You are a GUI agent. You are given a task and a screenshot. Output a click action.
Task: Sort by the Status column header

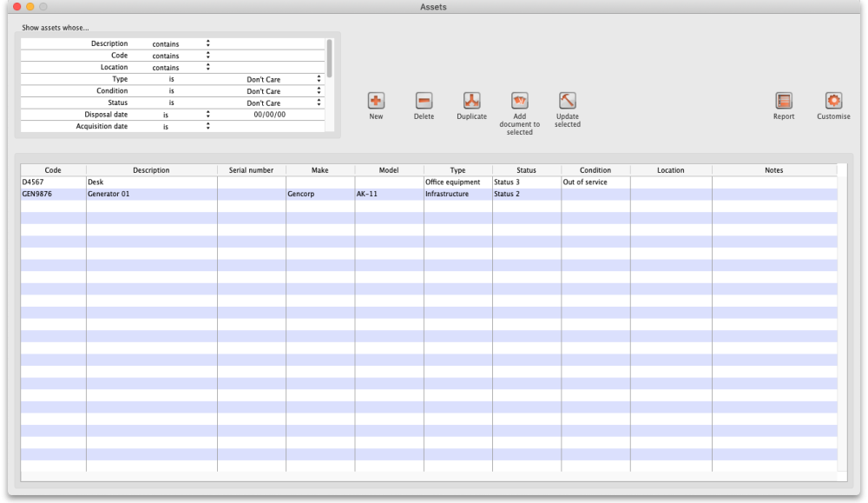point(526,170)
